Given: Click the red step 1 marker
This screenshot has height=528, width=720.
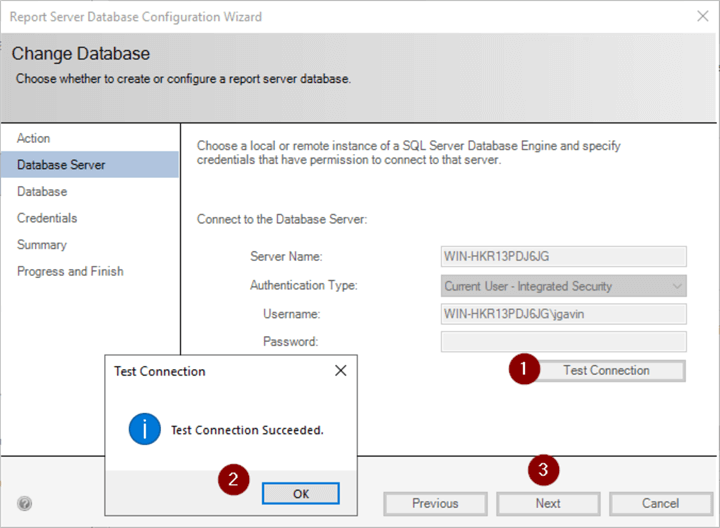Looking at the screenshot, I should point(524,369).
